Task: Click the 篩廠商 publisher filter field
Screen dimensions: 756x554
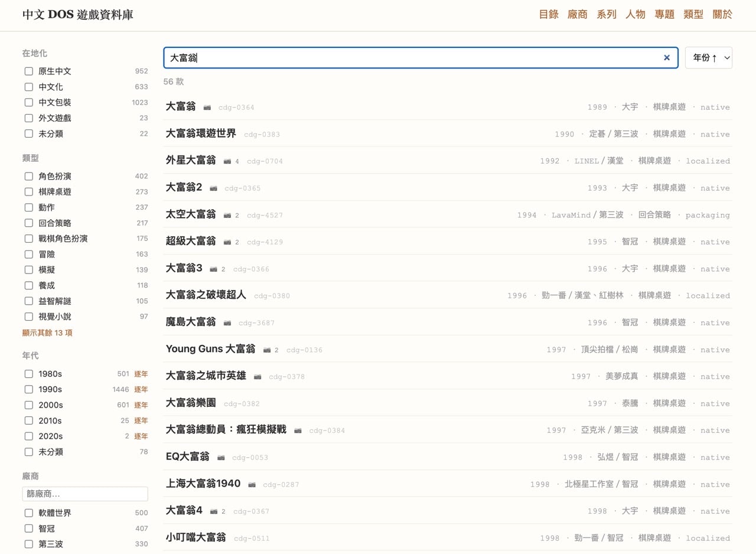Action: 85,494
